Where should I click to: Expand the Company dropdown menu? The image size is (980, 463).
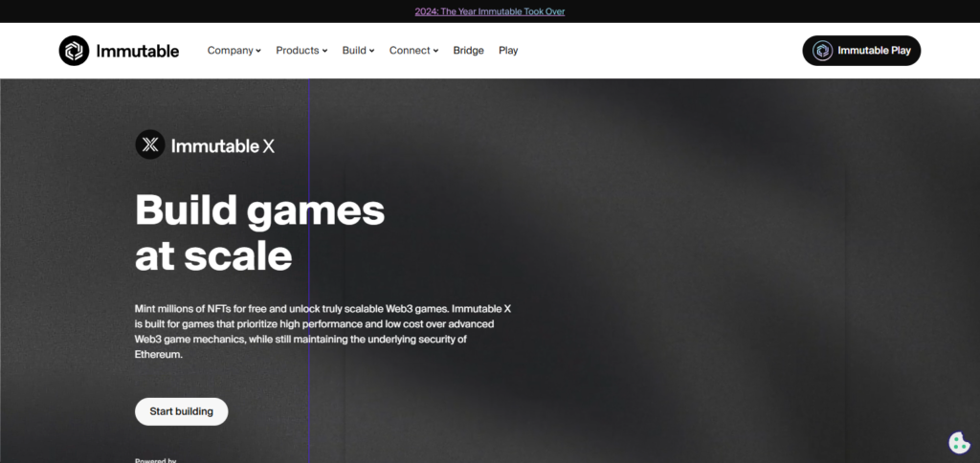(234, 51)
